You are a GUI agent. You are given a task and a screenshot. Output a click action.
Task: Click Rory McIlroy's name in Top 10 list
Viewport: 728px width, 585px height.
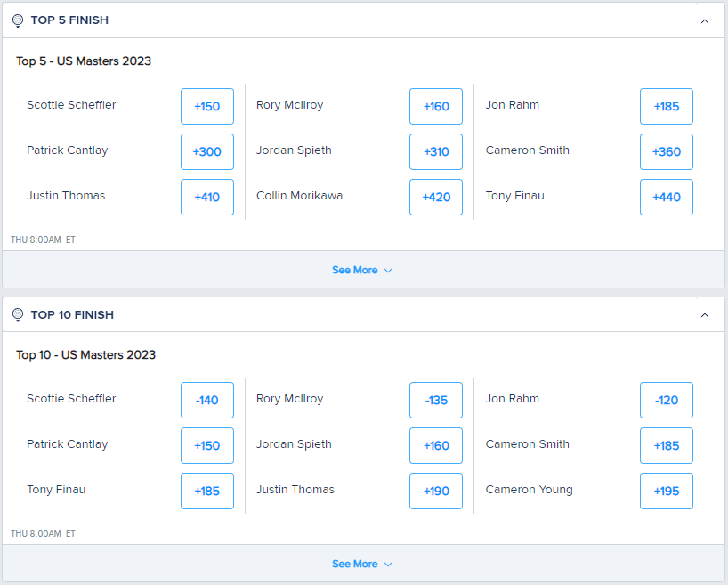(290, 399)
